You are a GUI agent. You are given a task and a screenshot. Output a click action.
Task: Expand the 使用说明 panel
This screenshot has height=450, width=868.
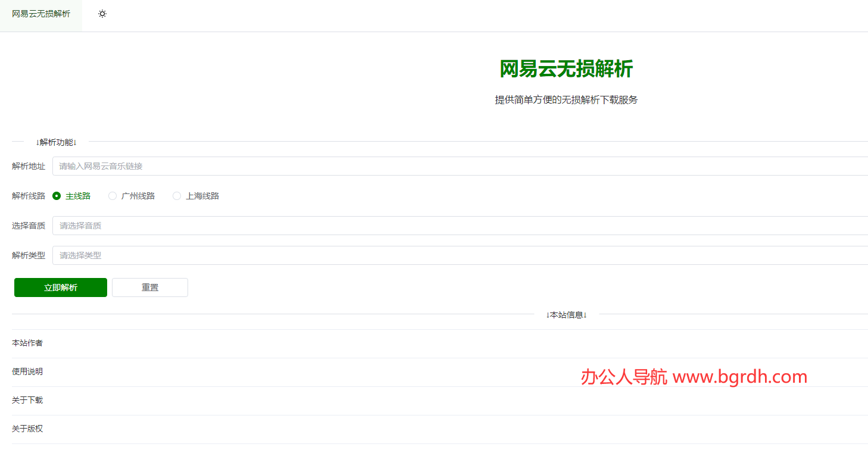click(x=27, y=372)
